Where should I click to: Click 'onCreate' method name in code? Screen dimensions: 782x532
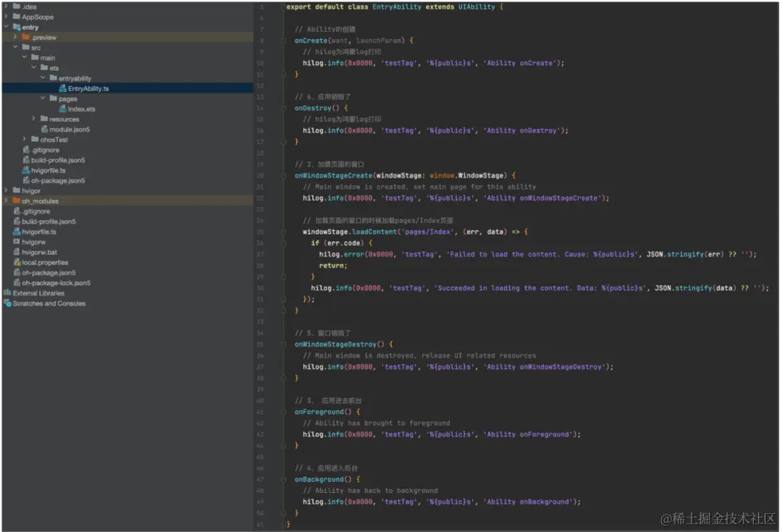point(311,41)
